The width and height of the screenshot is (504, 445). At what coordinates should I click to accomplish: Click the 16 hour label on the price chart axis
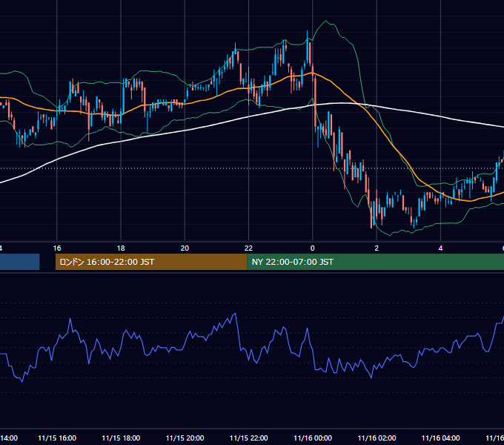(57, 248)
